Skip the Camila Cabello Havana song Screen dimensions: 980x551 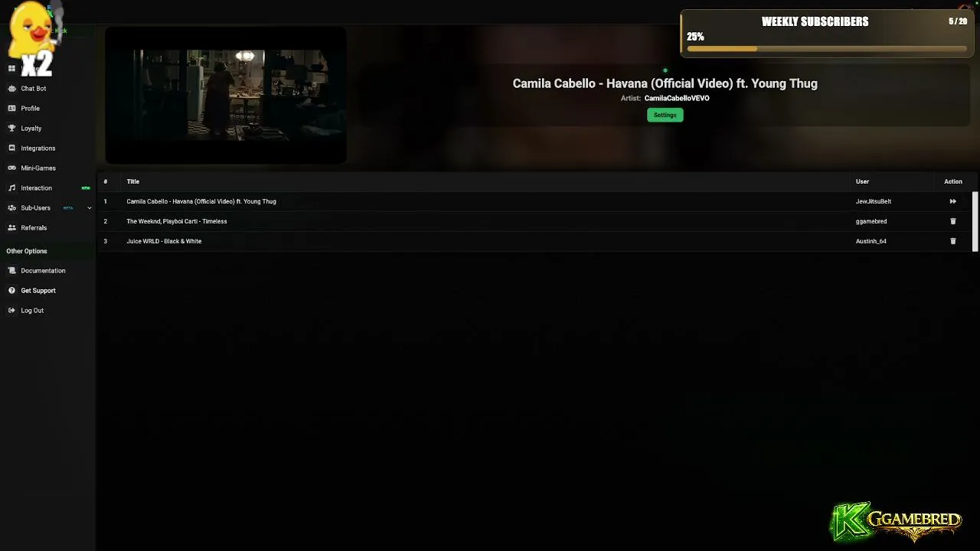coord(953,201)
